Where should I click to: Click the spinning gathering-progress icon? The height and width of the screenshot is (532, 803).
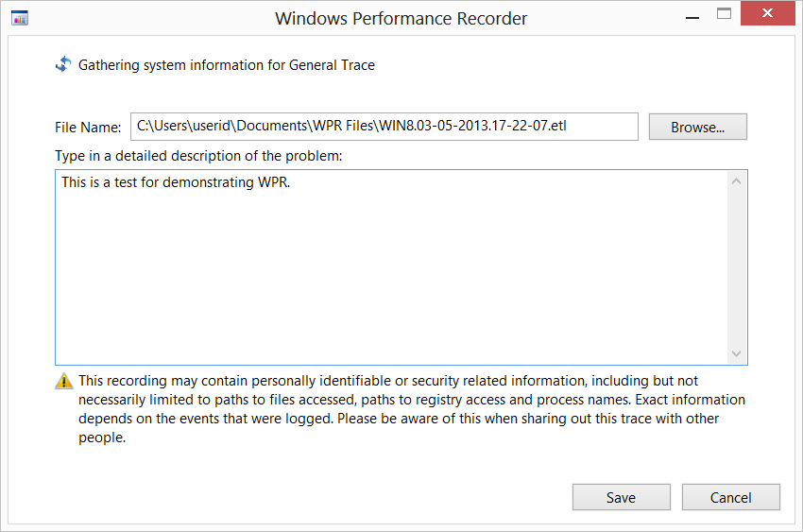click(x=63, y=64)
